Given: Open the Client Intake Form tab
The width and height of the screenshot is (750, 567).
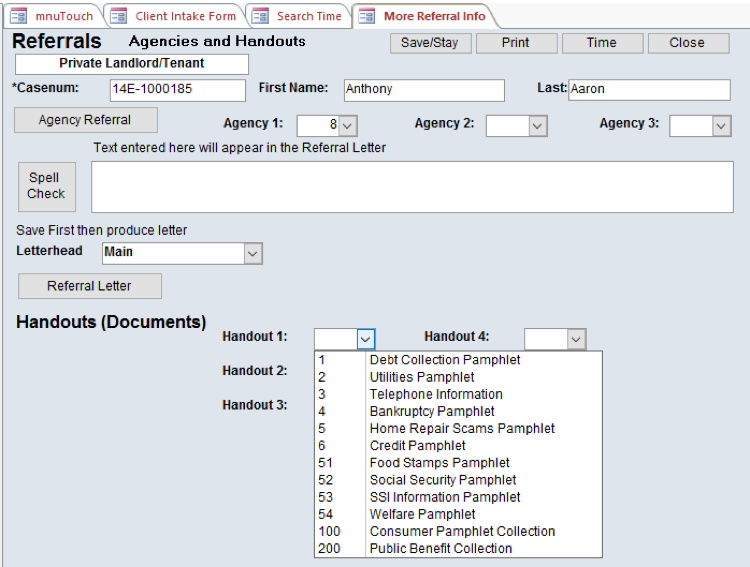Looking at the screenshot, I should point(175,16).
